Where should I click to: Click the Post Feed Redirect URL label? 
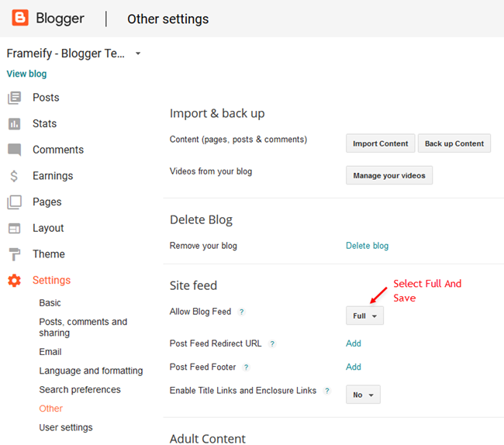(x=216, y=343)
